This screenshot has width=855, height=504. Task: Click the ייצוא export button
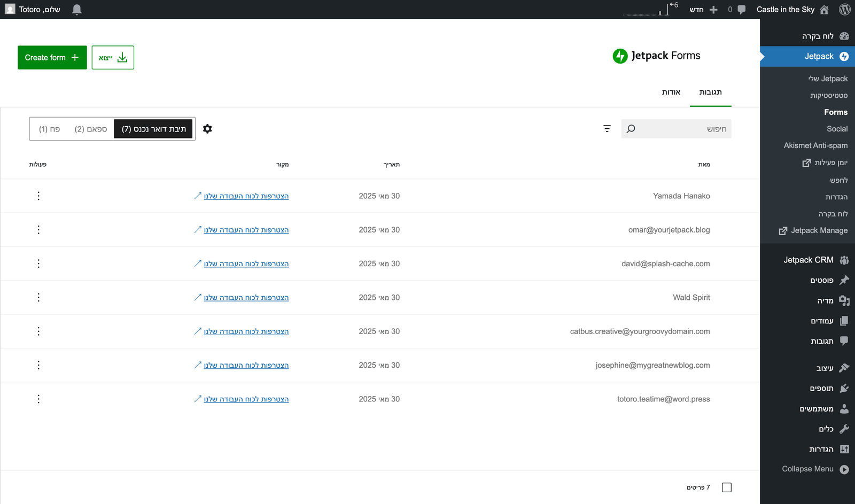tap(113, 58)
